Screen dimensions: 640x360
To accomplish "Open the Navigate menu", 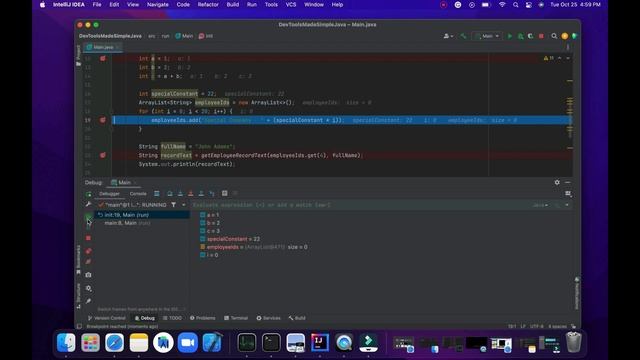I will pos(158,4).
